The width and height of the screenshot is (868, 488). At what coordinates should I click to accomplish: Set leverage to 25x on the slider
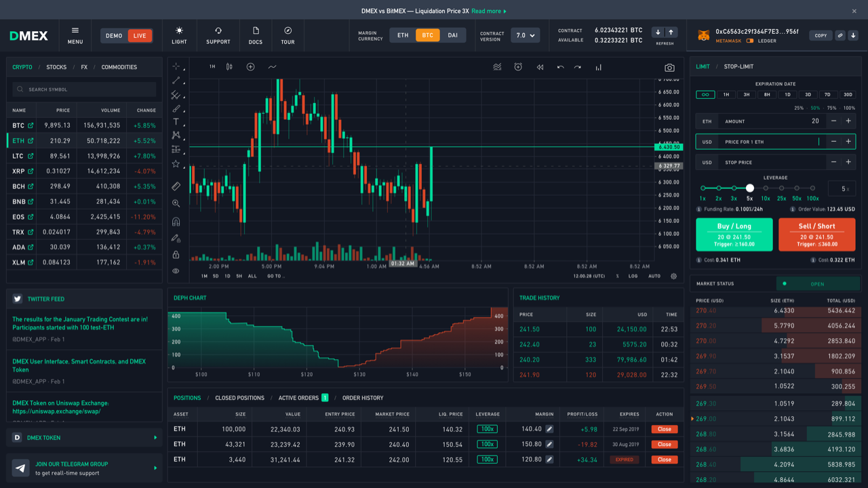(x=781, y=188)
